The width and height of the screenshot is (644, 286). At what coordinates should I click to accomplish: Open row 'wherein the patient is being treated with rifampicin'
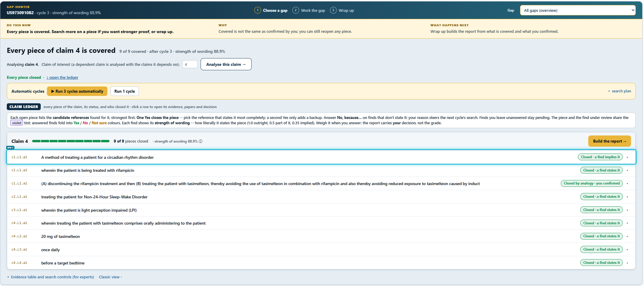pos(321,170)
